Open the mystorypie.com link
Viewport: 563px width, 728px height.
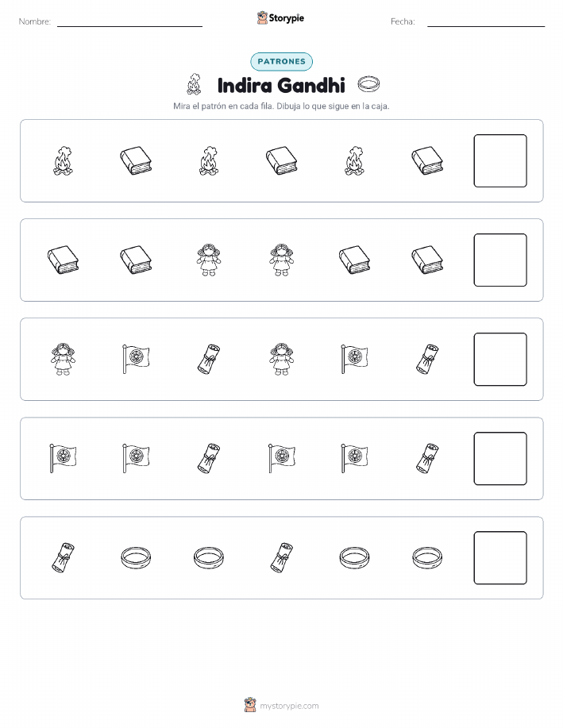(x=289, y=706)
